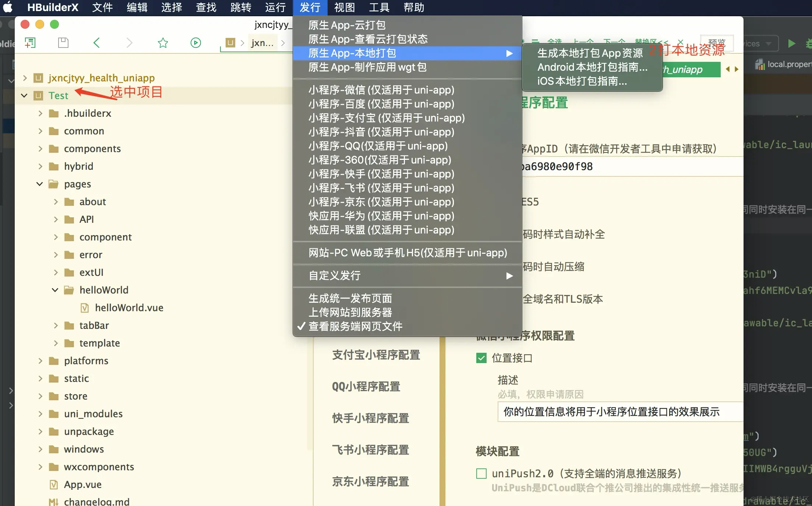812x506 pixels.
Task: Click the orange left-right arrows icon
Action: click(732, 69)
